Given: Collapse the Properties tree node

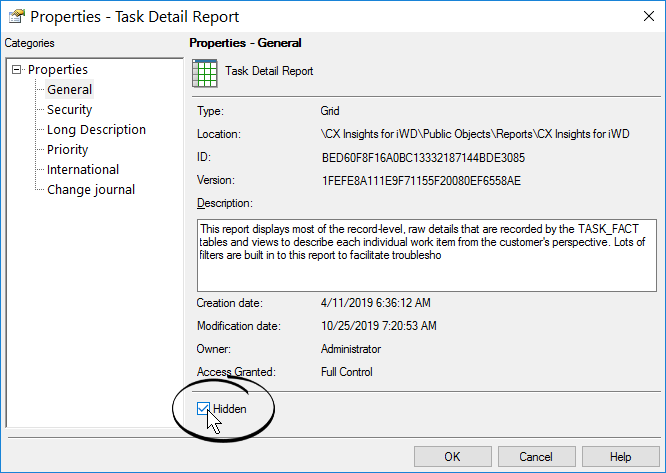Looking at the screenshot, I should [x=16, y=70].
